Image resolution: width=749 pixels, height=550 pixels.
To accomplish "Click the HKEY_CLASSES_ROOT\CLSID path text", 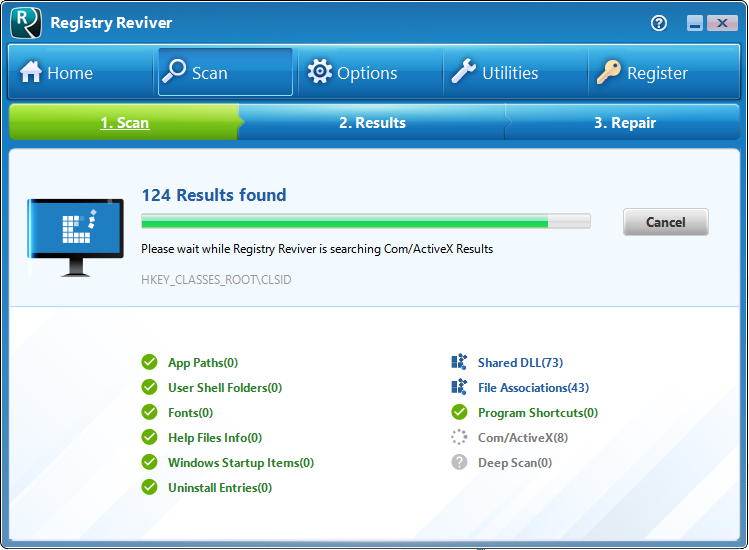I will pyautogui.click(x=216, y=280).
